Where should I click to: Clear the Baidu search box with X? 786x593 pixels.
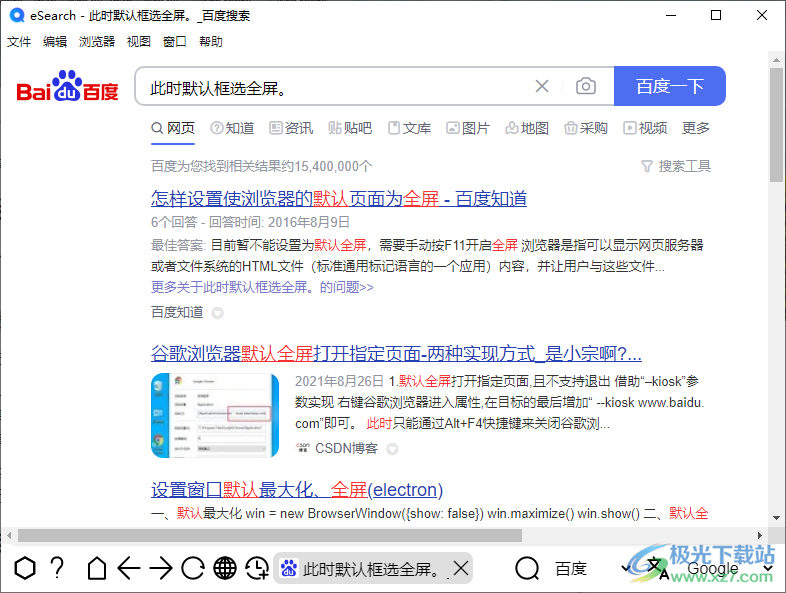(x=542, y=86)
